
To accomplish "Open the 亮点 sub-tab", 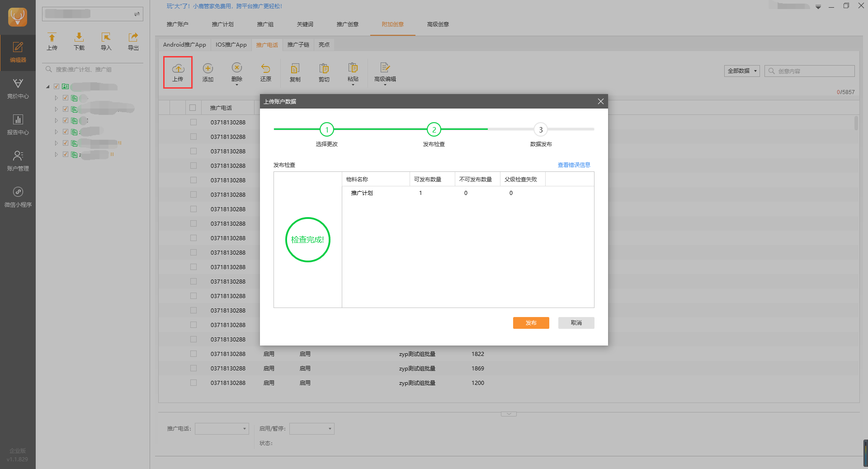I will point(324,45).
